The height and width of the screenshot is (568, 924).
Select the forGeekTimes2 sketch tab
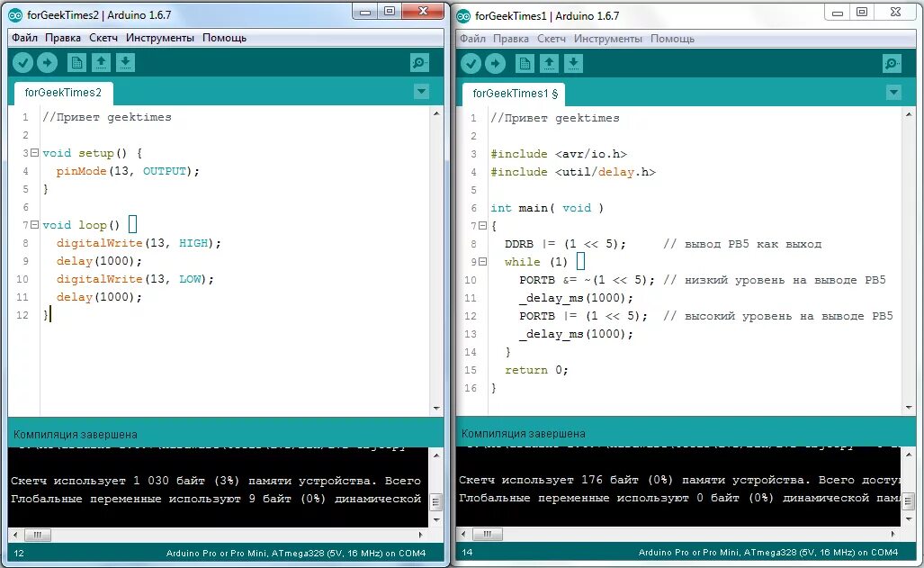click(x=63, y=93)
